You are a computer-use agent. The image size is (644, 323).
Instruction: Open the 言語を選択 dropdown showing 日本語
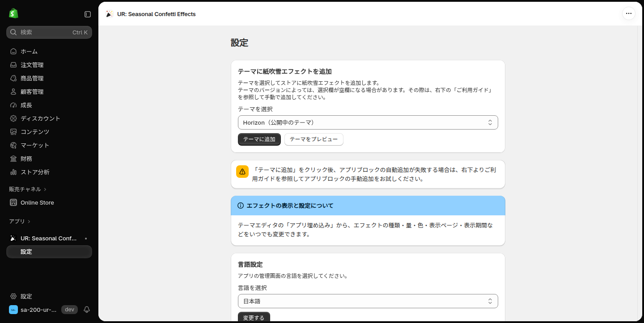(x=368, y=301)
